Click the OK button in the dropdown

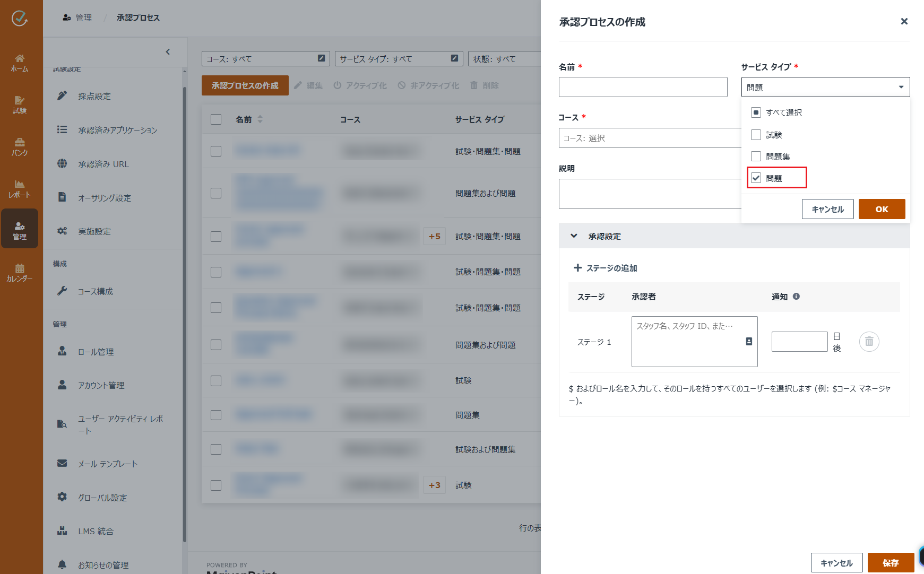click(882, 209)
